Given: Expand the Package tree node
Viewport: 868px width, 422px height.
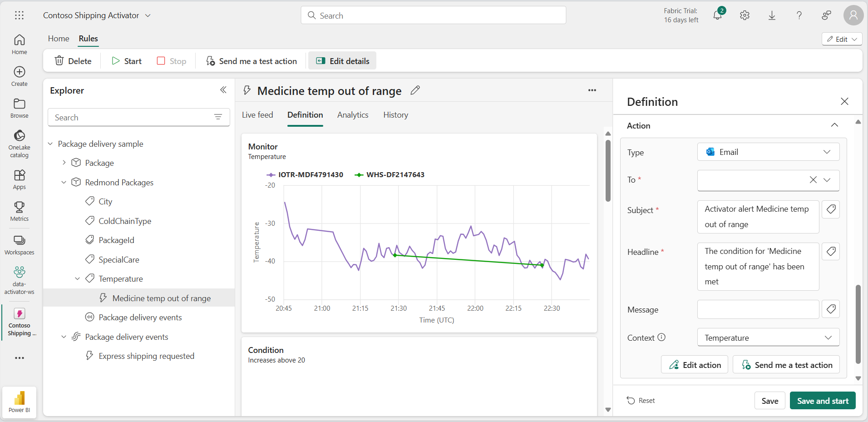Looking at the screenshot, I should click(x=64, y=163).
